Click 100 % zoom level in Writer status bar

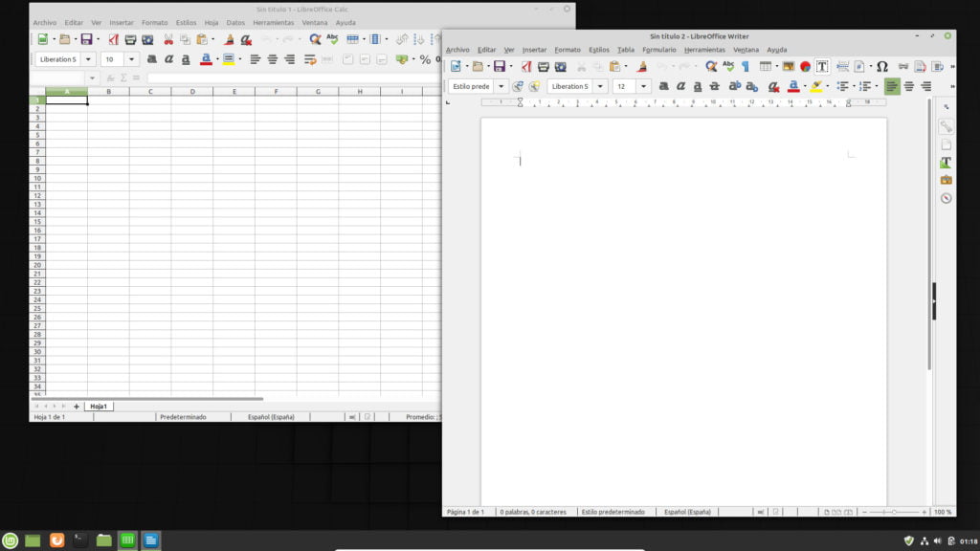coord(943,512)
